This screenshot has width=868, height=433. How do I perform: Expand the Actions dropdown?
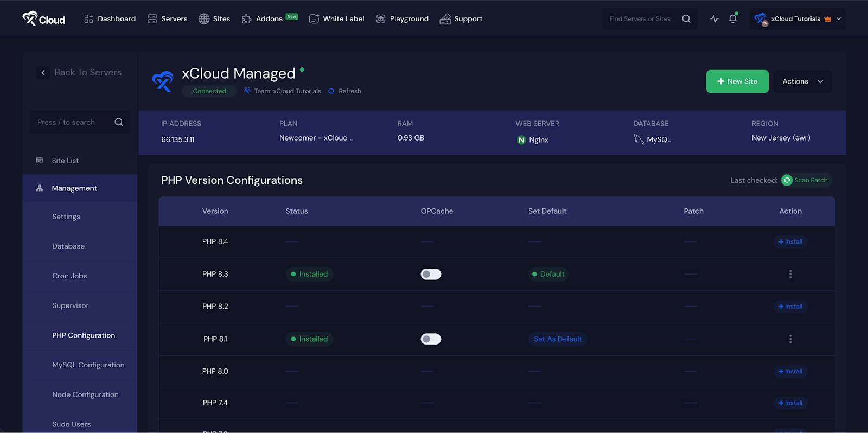[802, 81]
